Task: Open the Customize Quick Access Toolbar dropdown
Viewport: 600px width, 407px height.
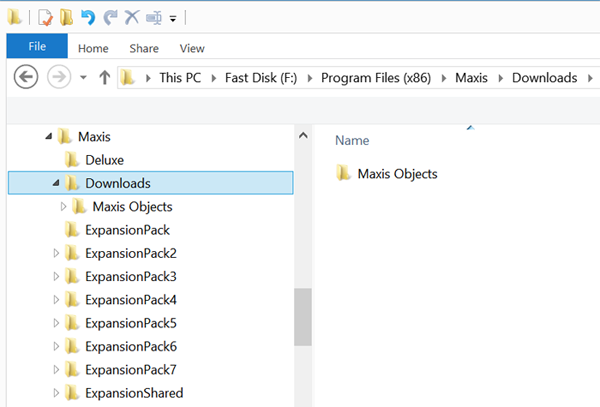Action: point(173,18)
